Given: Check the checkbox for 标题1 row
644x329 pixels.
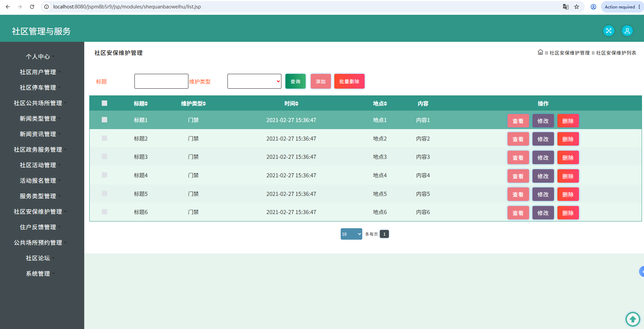Looking at the screenshot, I should 104,120.
